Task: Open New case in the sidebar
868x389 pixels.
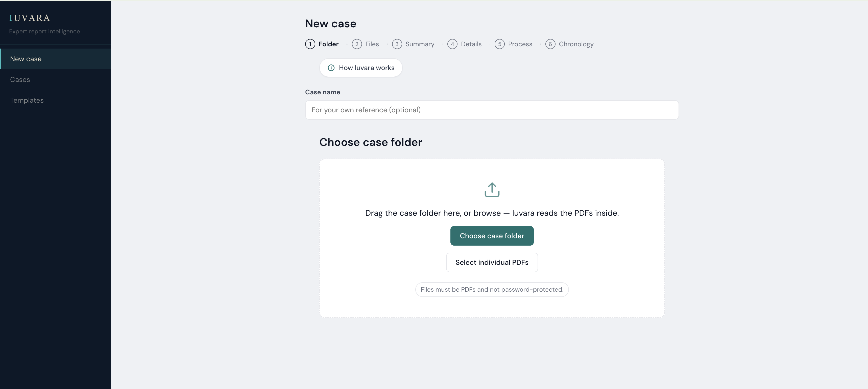Action: [56, 59]
